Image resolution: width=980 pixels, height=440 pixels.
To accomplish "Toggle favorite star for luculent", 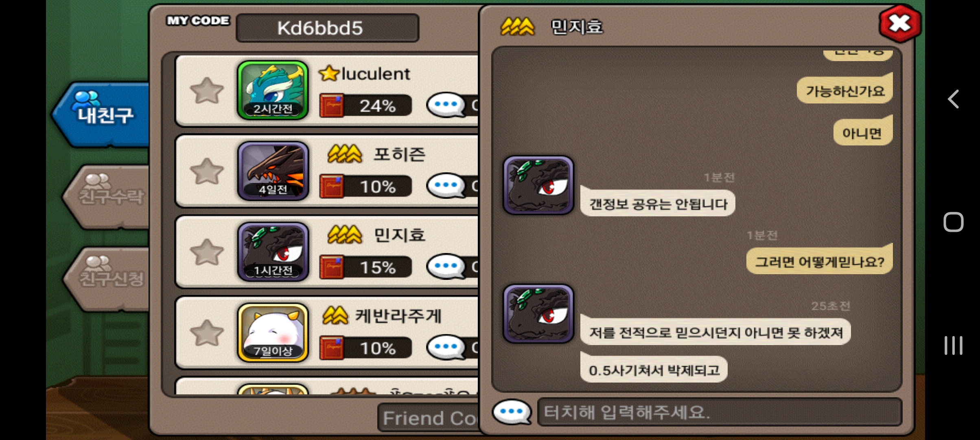I will 207,90.
